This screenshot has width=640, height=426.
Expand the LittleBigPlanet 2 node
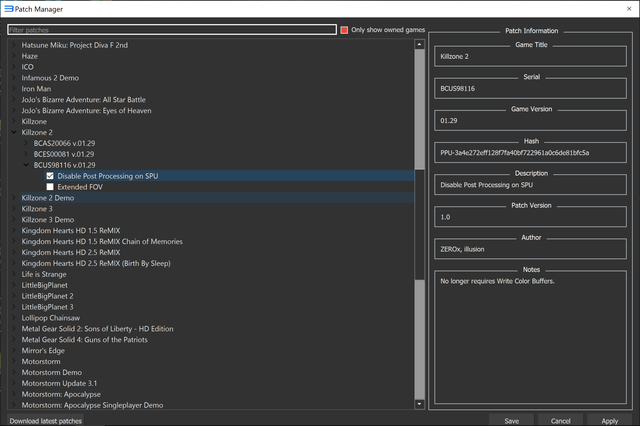coord(14,296)
